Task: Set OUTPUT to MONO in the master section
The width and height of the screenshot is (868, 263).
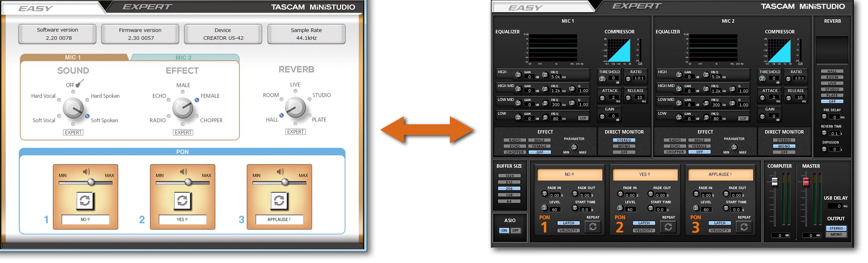Action: 836,235
